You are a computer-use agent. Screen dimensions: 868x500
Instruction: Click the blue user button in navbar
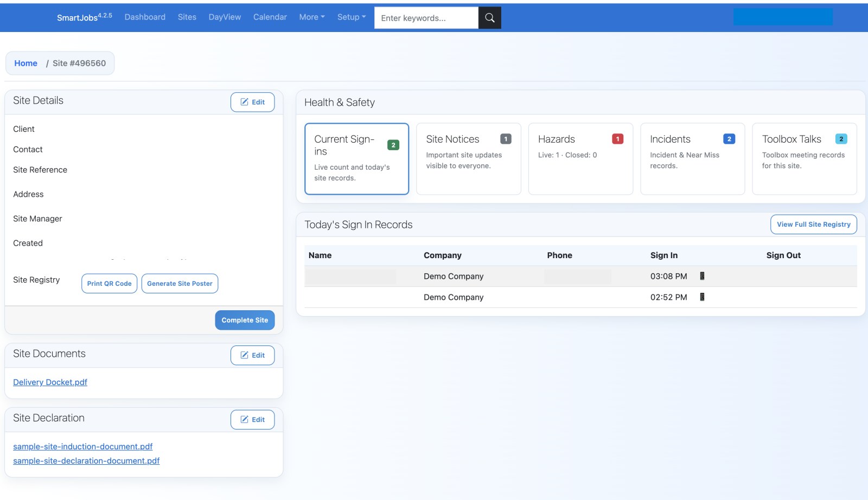pos(783,17)
